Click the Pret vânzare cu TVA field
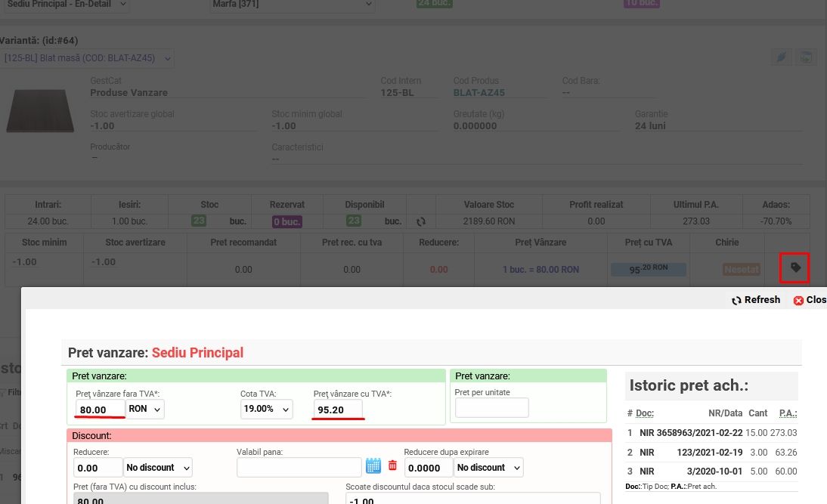This screenshot has width=827, height=504. [338, 410]
